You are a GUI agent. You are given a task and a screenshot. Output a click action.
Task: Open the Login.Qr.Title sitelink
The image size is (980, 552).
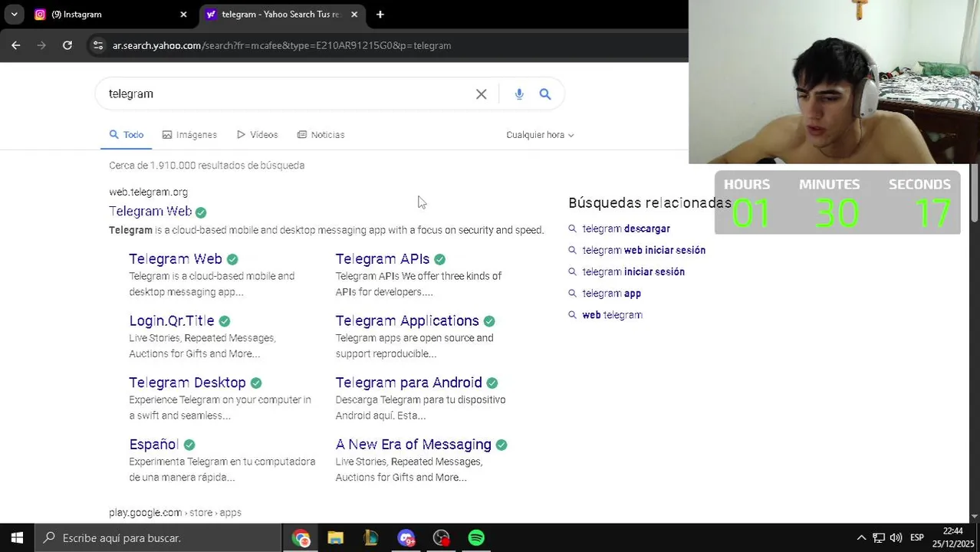[172, 320]
